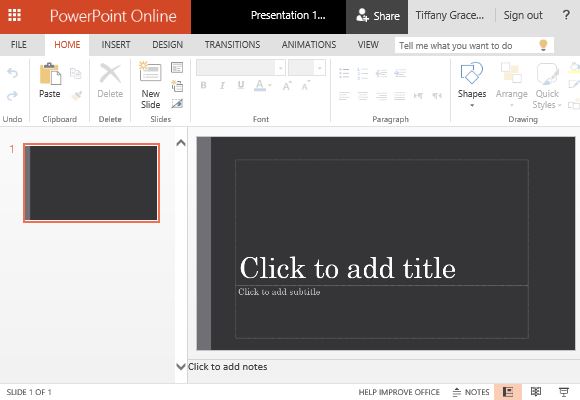Viewport: 580px width, 400px height.
Task: Toggle Underline formatting
Action: [241, 85]
